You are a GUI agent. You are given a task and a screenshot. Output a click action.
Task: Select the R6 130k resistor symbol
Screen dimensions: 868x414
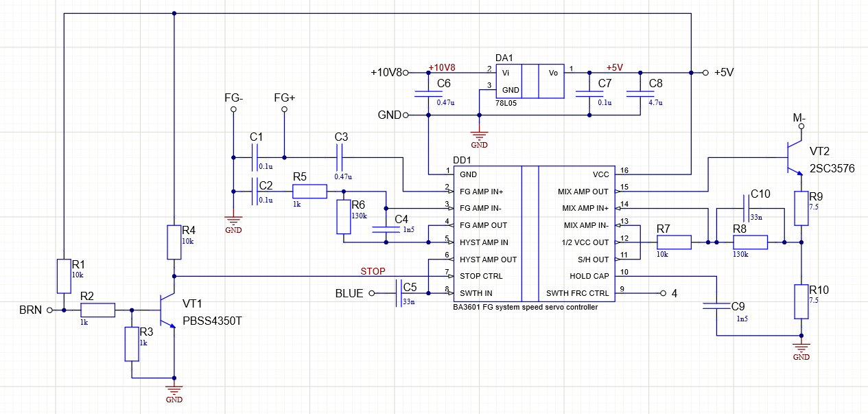[x=343, y=217]
